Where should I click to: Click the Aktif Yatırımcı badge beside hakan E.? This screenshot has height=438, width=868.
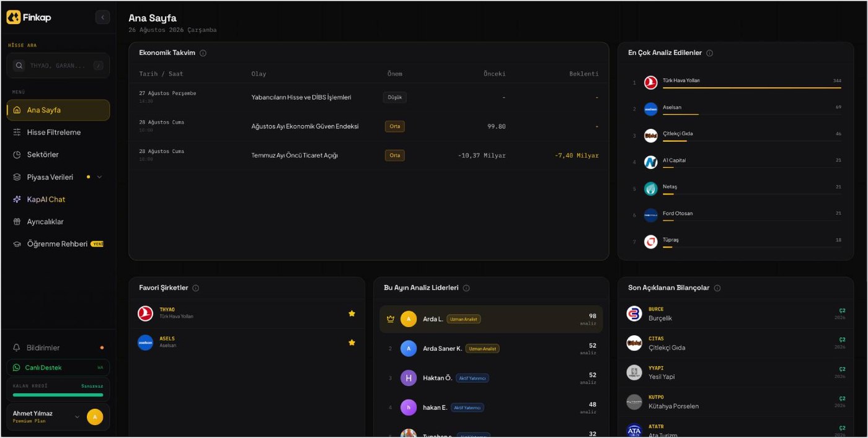[467, 408]
